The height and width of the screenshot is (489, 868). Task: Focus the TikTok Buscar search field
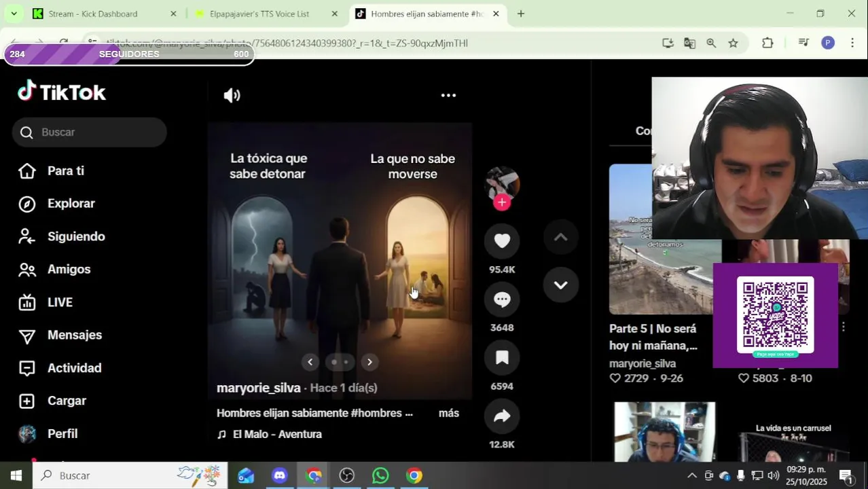(x=89, y=132)
